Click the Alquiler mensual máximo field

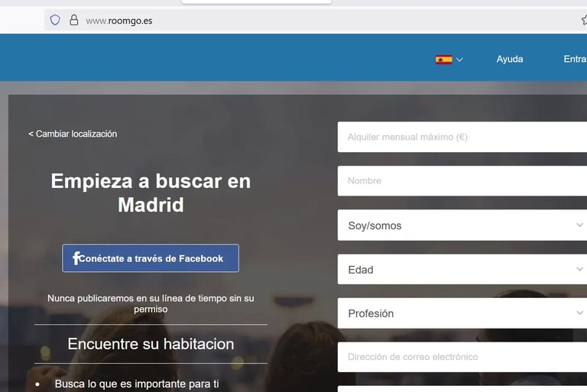coord(462,137)
